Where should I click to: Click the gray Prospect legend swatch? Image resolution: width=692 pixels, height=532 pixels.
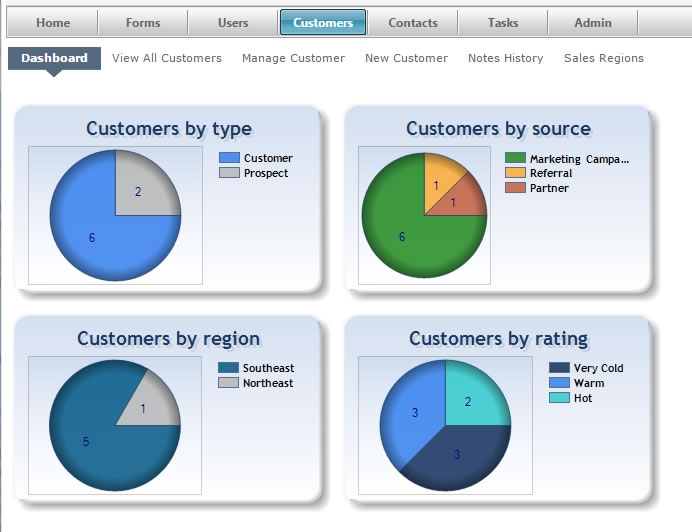229,173
